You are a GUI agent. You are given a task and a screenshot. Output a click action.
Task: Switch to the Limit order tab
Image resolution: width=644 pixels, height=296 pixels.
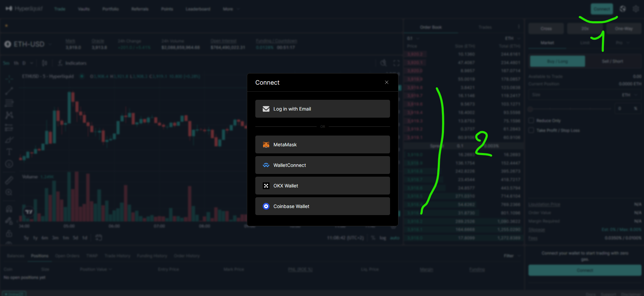[x=585, y=43]
